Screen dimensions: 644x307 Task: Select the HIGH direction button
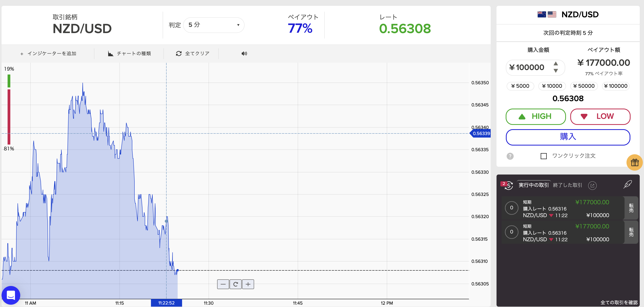[535, 117]
